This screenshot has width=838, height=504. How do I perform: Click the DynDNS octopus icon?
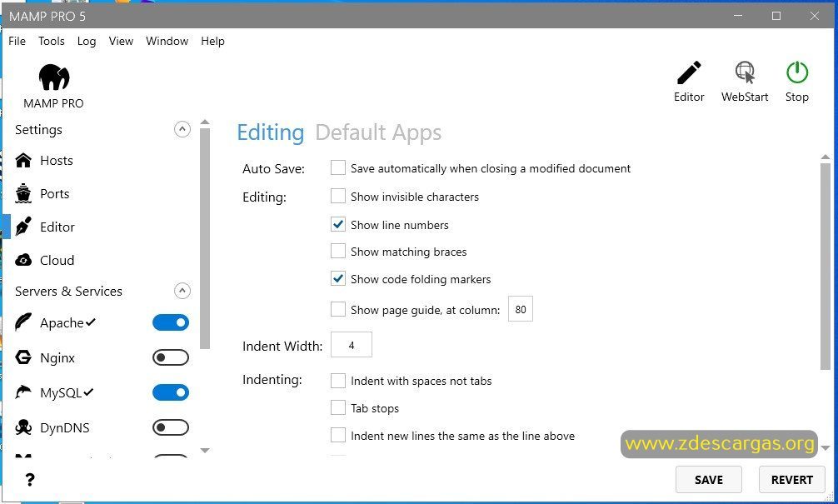pos(23,427)
